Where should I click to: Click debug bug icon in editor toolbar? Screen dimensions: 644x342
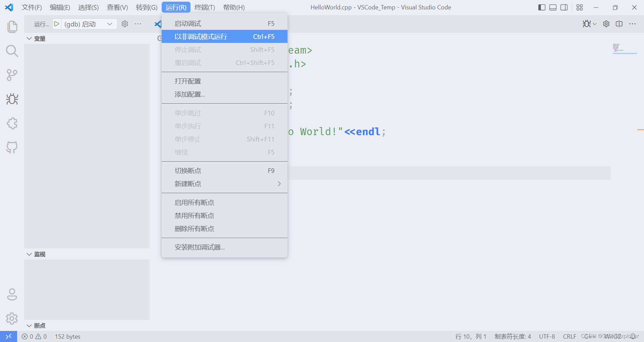click(x=587, y=24)
